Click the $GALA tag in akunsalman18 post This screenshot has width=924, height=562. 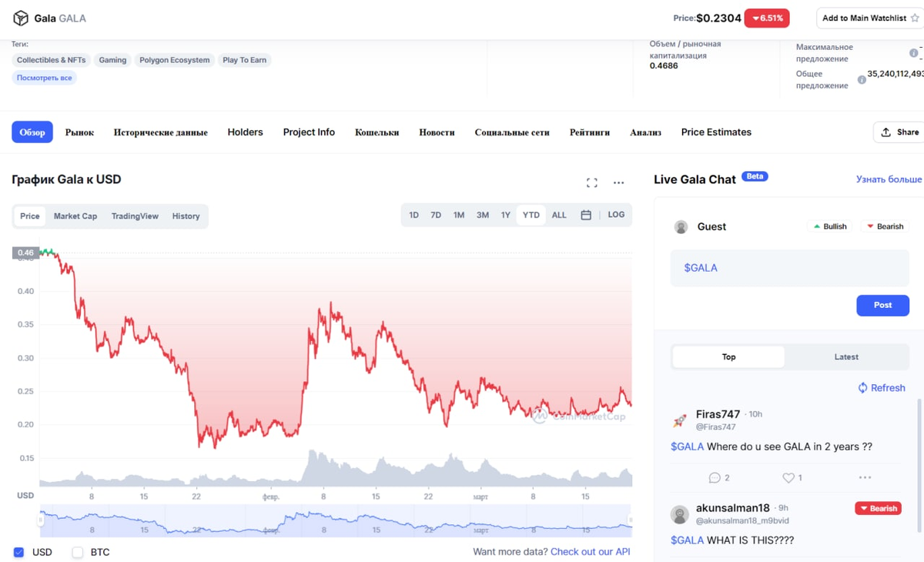687,540
